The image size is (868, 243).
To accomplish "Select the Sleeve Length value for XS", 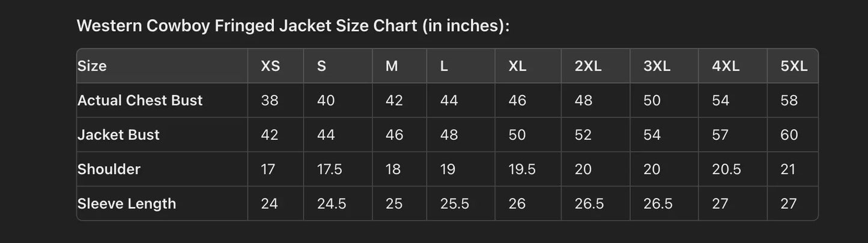I will point(269,203).
